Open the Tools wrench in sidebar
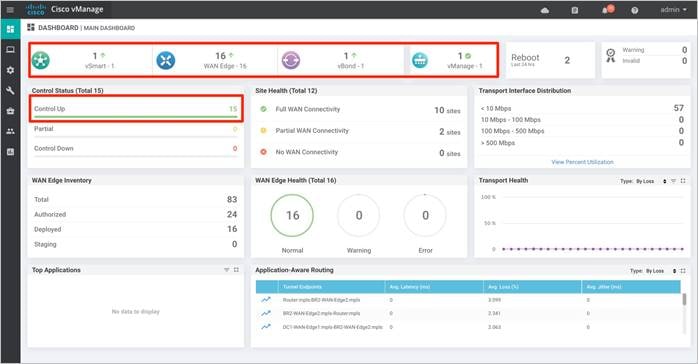The width and height of the screenshot is (698, 364). click(x=10, y=91)
